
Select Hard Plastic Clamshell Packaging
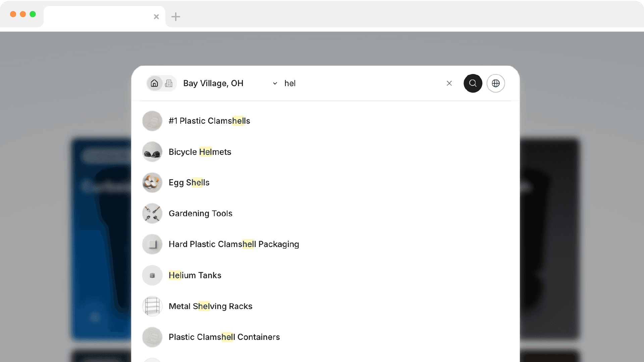(x=234, y=244)
